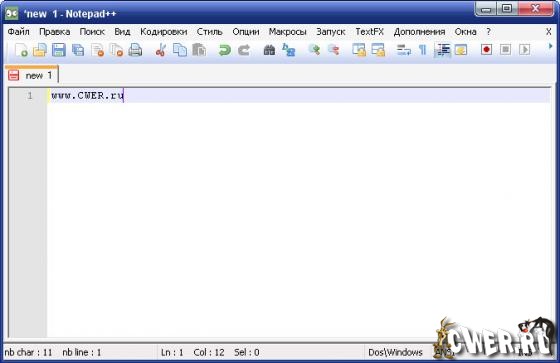Click line number 1 in margin
Viewport: 560px width, 363px height.
[30, 96]
